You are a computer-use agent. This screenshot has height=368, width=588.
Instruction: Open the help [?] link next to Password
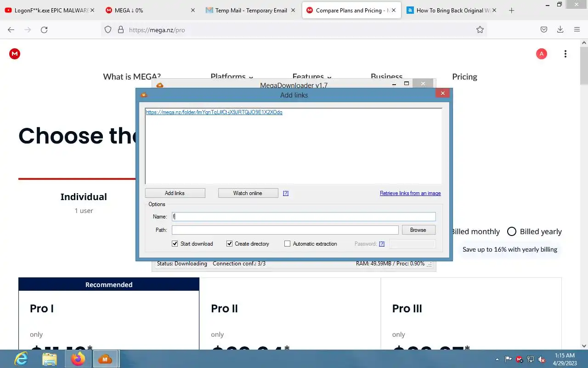(x=382, y=244)
